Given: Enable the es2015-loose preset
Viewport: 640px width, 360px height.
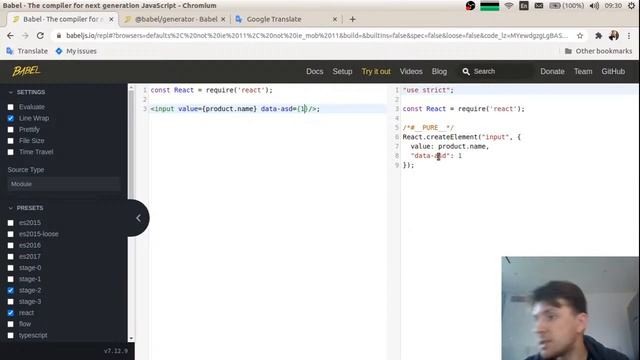Looking at the screenshot, I should (x=11, y=234).
